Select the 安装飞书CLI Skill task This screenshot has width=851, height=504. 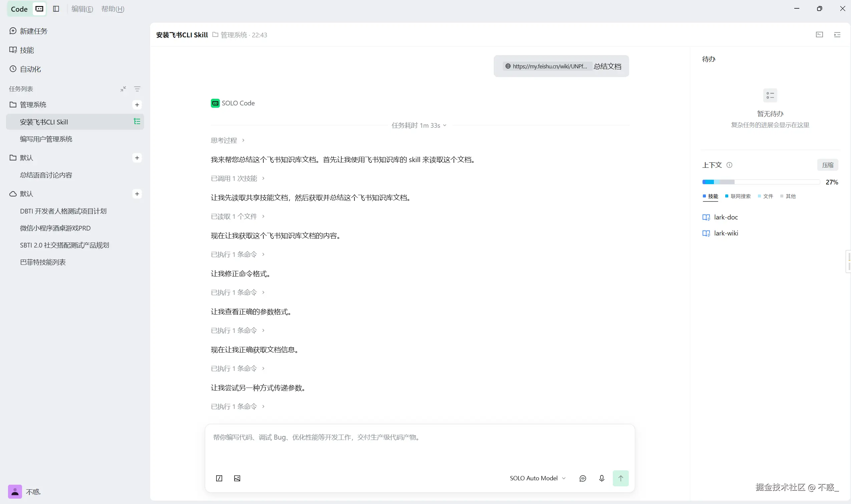pos(75,122)
